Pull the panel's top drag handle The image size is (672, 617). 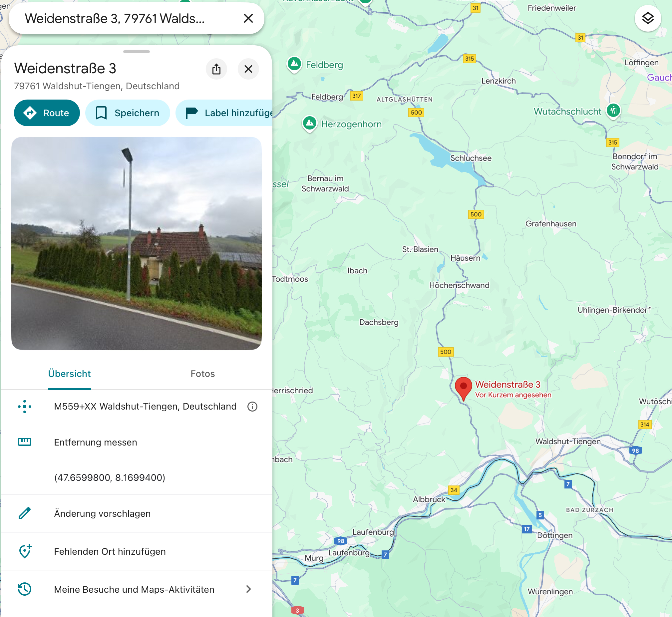tap(136, 52)
